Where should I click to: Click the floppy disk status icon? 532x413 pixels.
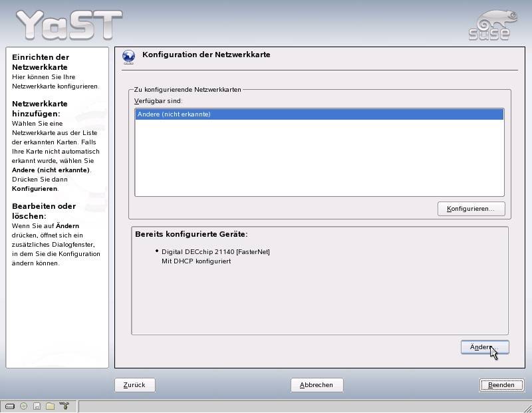pyautogui.click(x=37, y=406)
